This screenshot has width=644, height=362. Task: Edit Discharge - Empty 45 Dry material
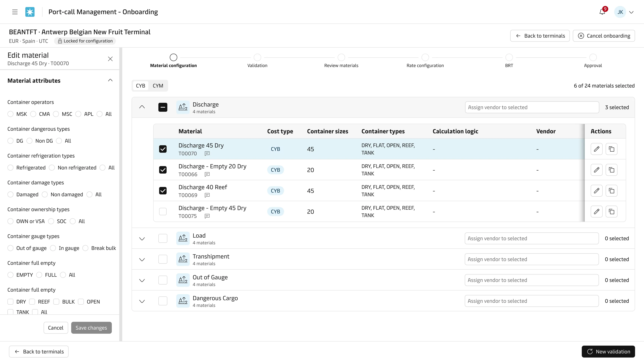pos(596,212)
